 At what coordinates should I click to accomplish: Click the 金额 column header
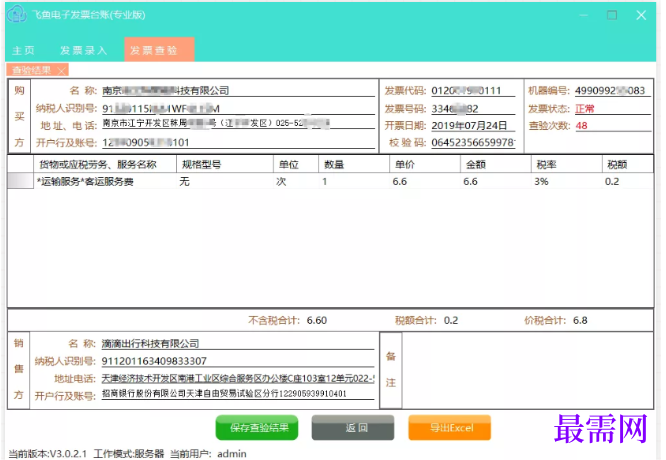pyautogui.click(x=496, y=164)
